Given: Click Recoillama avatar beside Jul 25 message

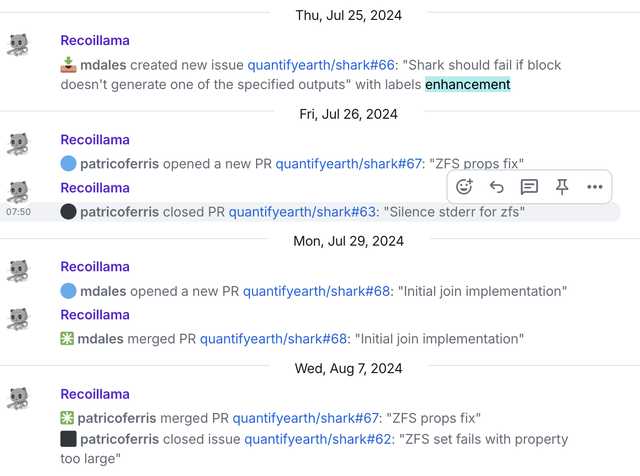Looking at the screenshot, I should 19,45.
